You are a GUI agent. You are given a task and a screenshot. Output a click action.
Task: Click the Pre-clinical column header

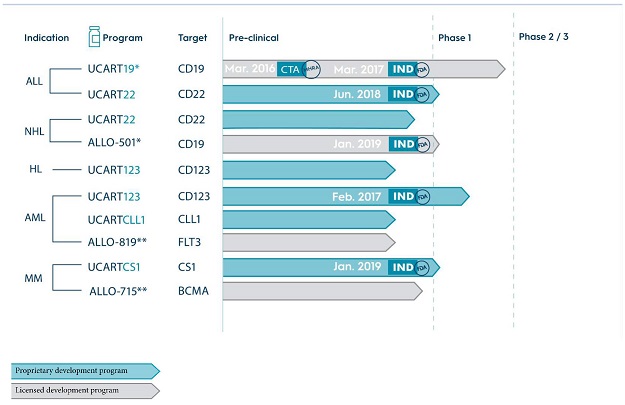coord(252,38)
